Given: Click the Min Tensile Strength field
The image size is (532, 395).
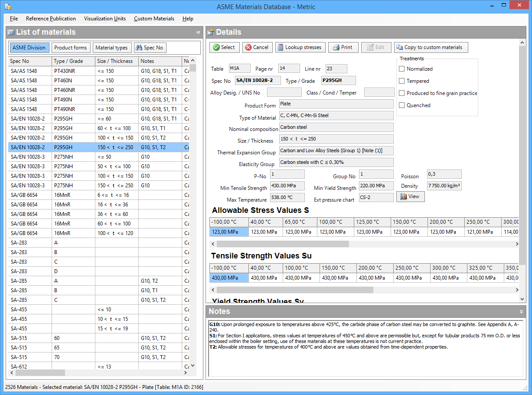Looking at the screenshot, I should 287,186.
